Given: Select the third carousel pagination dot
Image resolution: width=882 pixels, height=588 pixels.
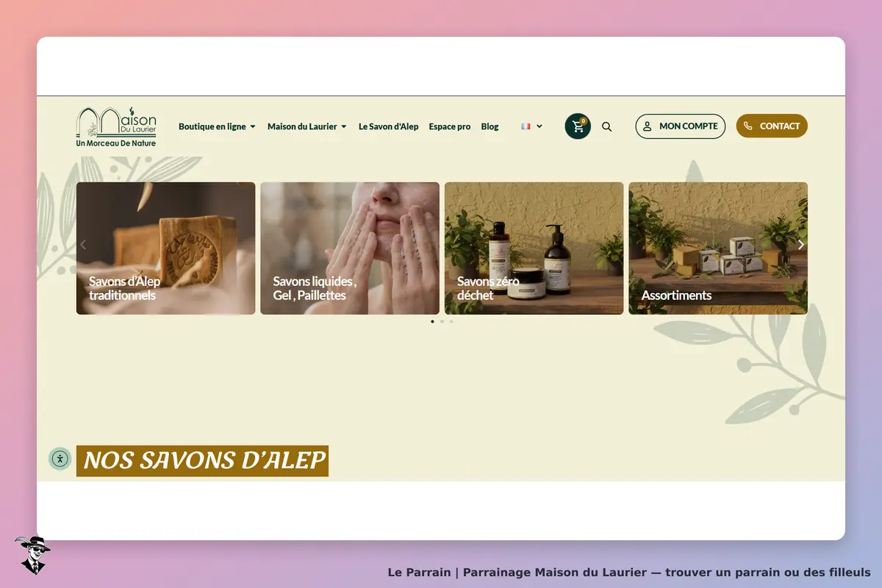Looking at the screenshot, I should coord(451,321).
